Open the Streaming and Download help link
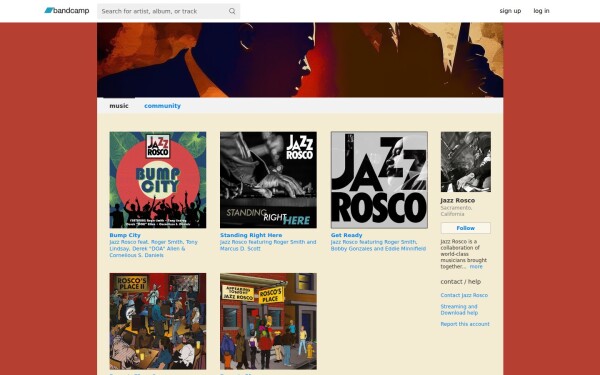 (459, 310)
